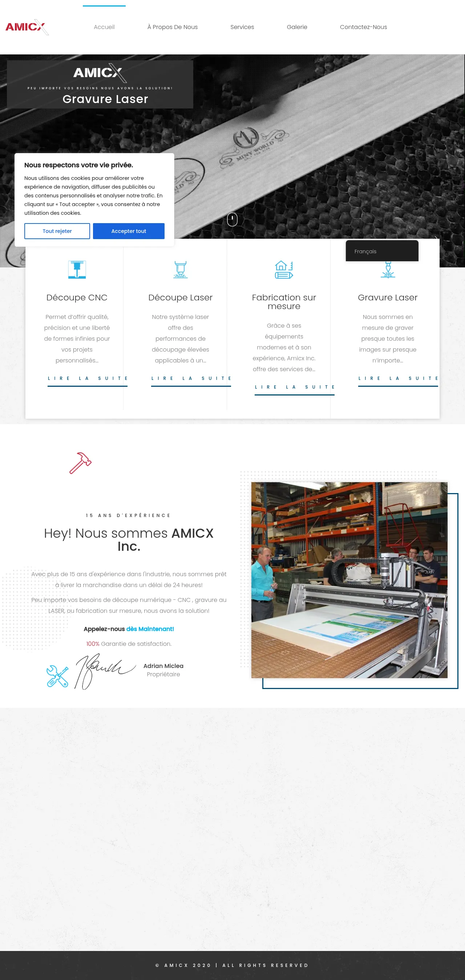Click the red hammer icon

(80, 463)
